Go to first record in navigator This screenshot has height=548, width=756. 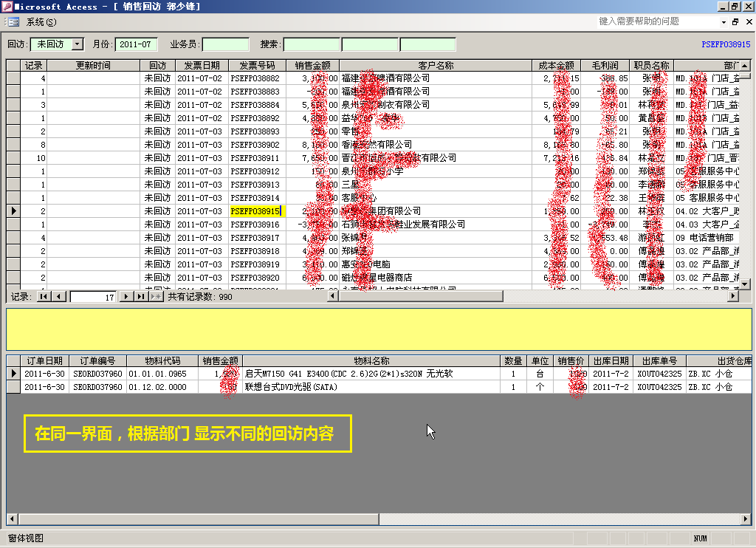pos(44,296)
